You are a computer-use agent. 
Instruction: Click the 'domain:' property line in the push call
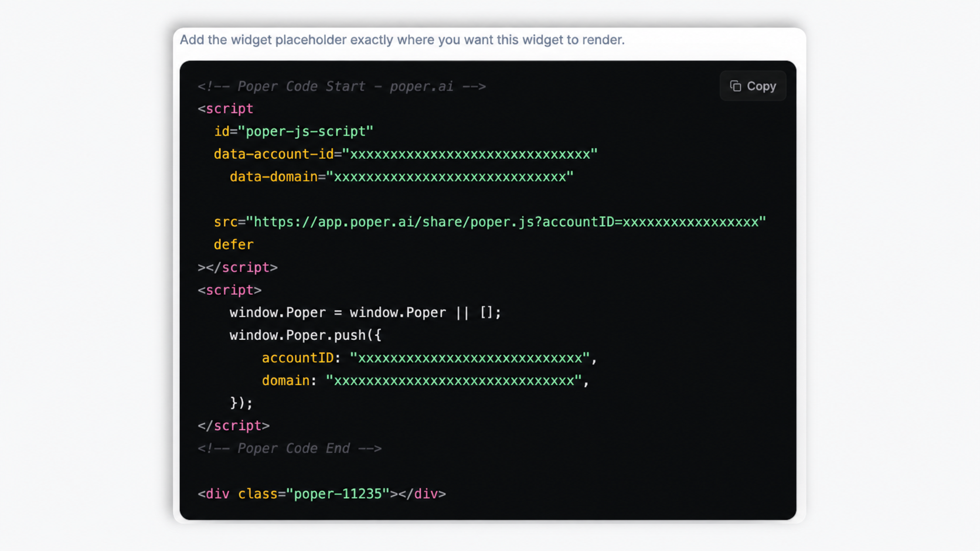(426, 381)
